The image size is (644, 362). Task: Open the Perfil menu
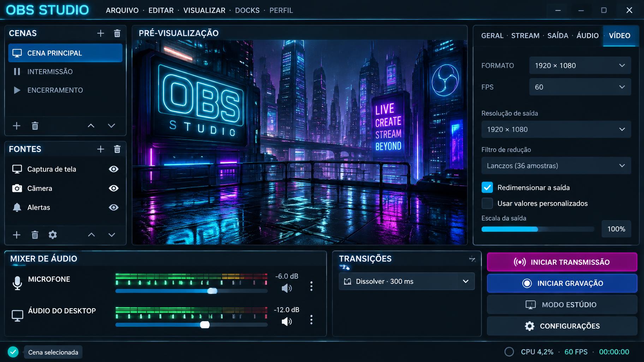(281, 11)
